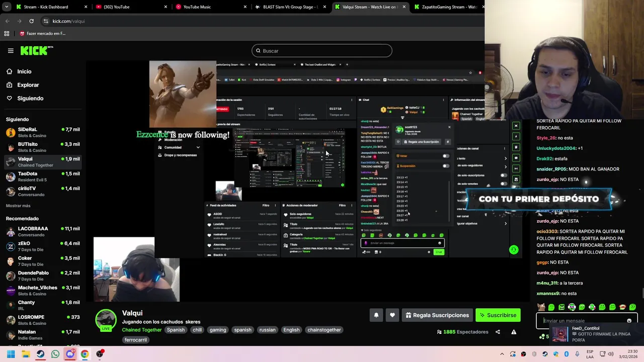This screenshot has height=362, width=644.
Task: Open WhatsApp from the taskbar
Action: pyautogui.click(x=55, y=354)
